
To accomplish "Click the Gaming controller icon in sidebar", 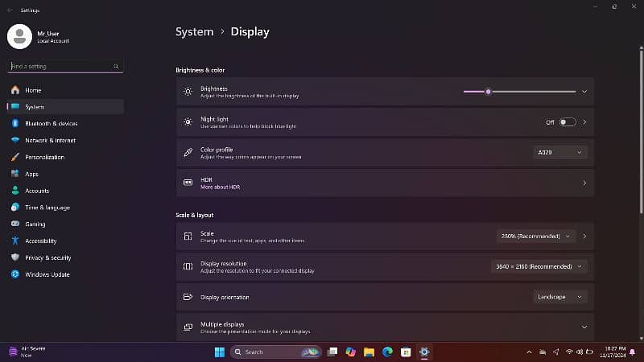I will (x=15, y=224).
